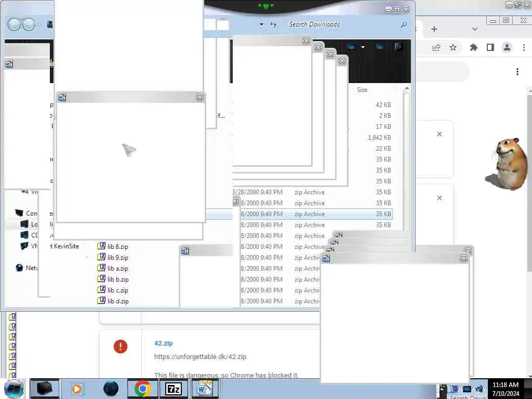The height and width of the screenshot is (399, 532).
Task: Open the network monitor tray icon
Action: tap(467, 389)
